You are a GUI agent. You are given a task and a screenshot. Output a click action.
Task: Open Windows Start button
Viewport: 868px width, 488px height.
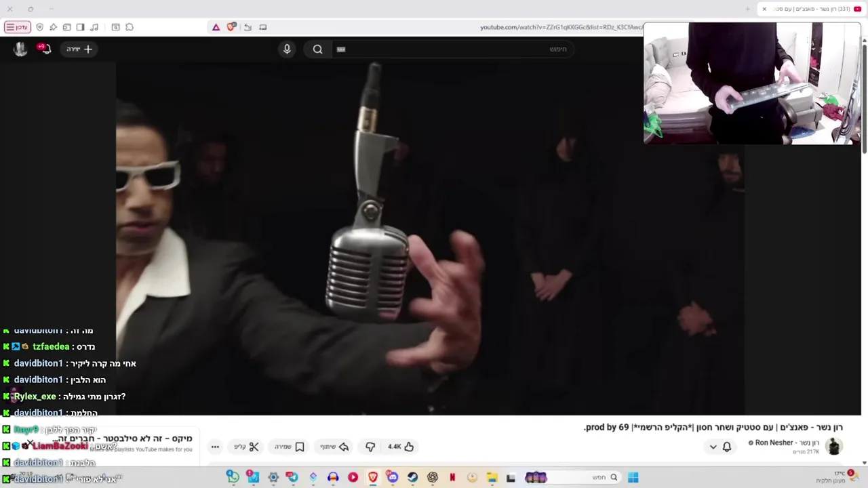633,477
